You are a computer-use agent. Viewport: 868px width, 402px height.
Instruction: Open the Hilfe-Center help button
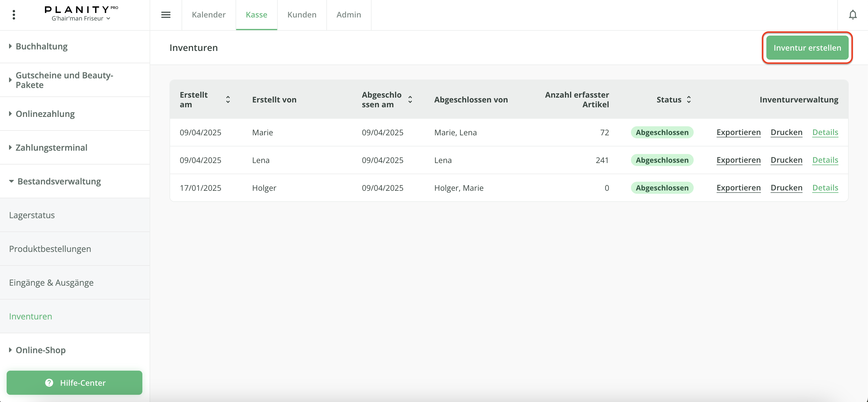(74, 382)
